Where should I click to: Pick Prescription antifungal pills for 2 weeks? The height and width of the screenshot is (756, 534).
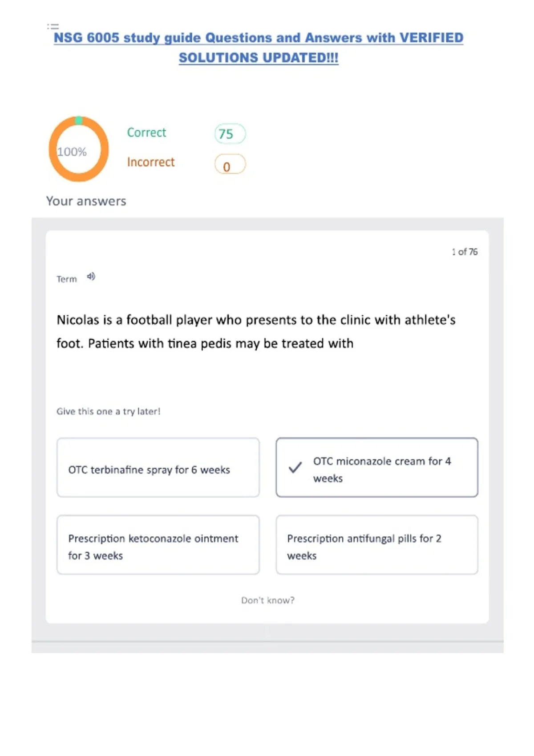click(x=376, y=545)
